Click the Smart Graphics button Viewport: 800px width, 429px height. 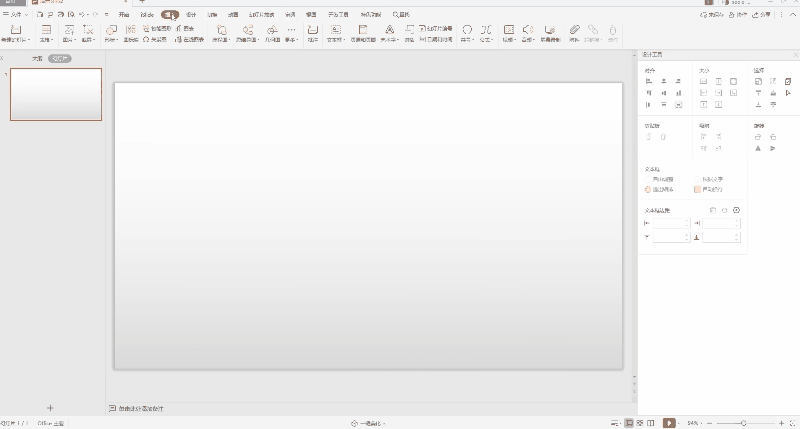click(157, 29)
